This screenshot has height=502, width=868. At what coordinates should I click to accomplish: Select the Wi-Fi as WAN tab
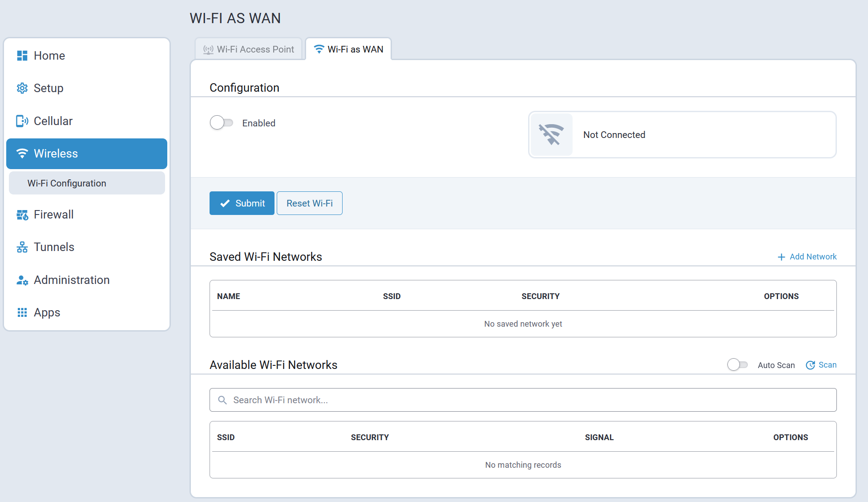pyautogui.click(x=349, y=49)
